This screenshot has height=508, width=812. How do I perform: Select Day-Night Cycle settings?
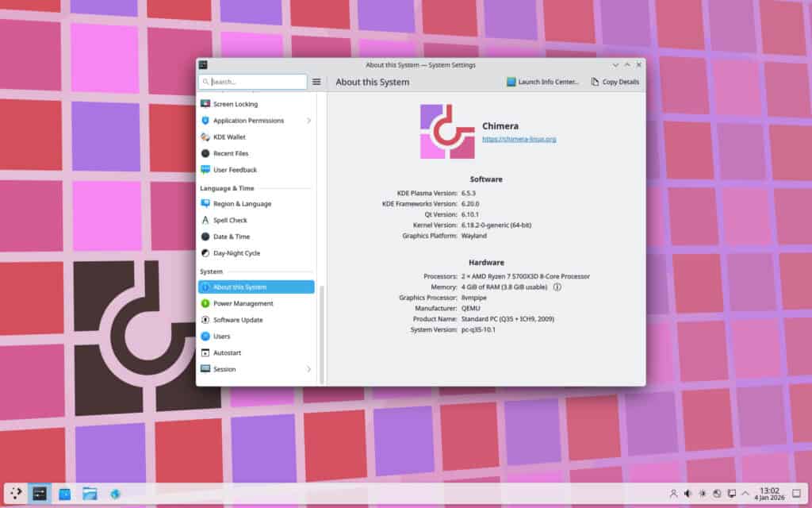click(x=236, y=253)
